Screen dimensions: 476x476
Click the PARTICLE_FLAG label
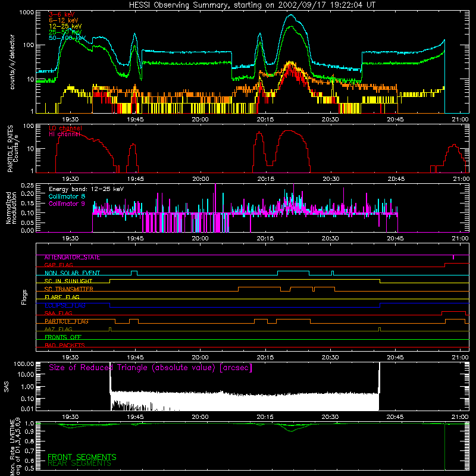click(67, 321)
